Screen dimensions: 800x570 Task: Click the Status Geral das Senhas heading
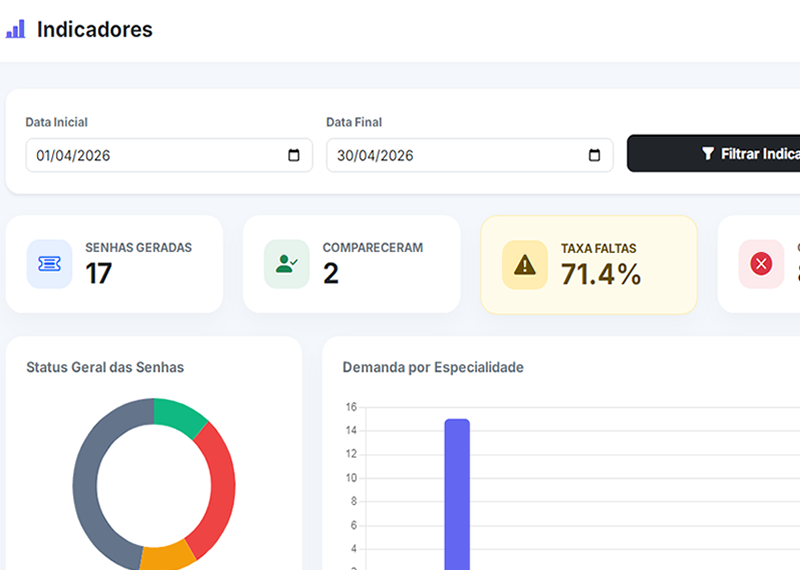[x=105, y=367]
